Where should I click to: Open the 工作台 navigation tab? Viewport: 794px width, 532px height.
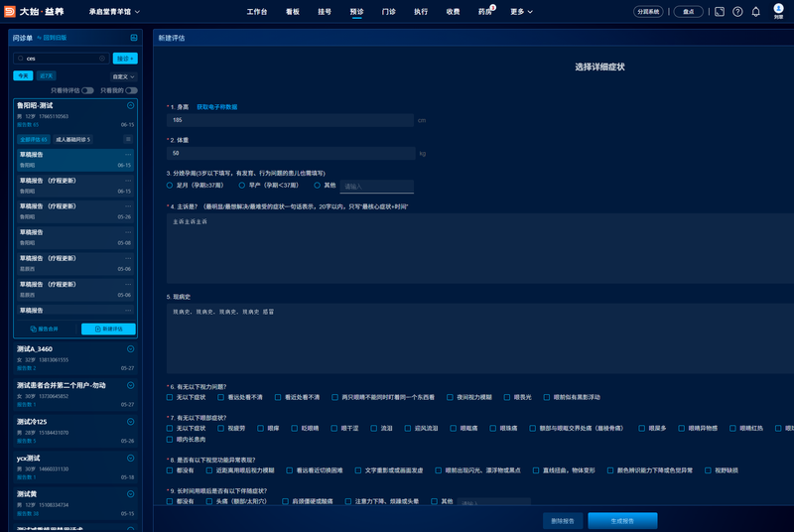[x=257, y=12]
